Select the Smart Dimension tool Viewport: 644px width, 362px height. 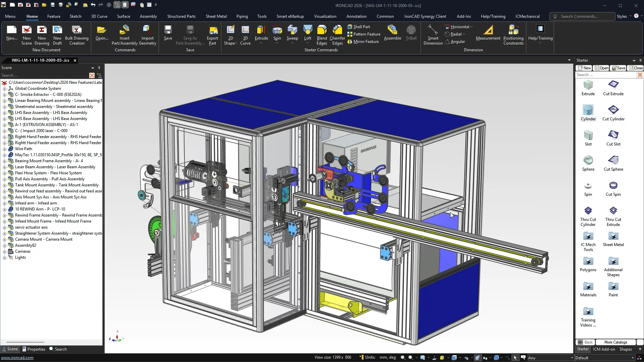tap(433, 35)
